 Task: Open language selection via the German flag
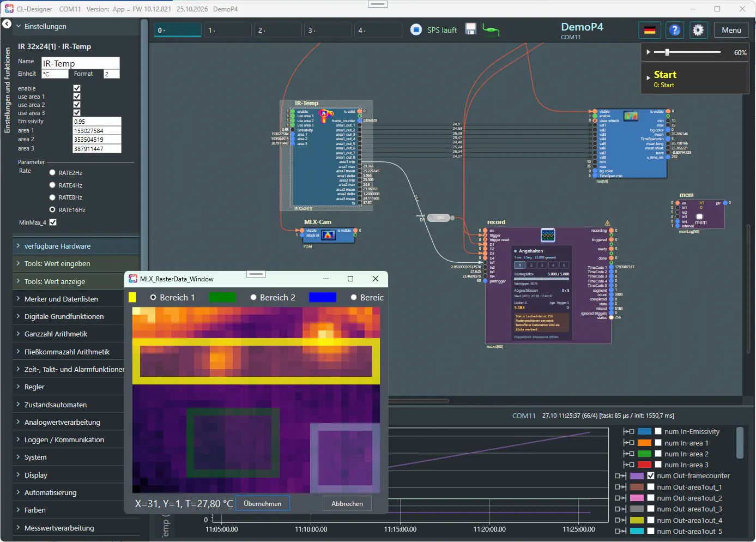(650, 30)
